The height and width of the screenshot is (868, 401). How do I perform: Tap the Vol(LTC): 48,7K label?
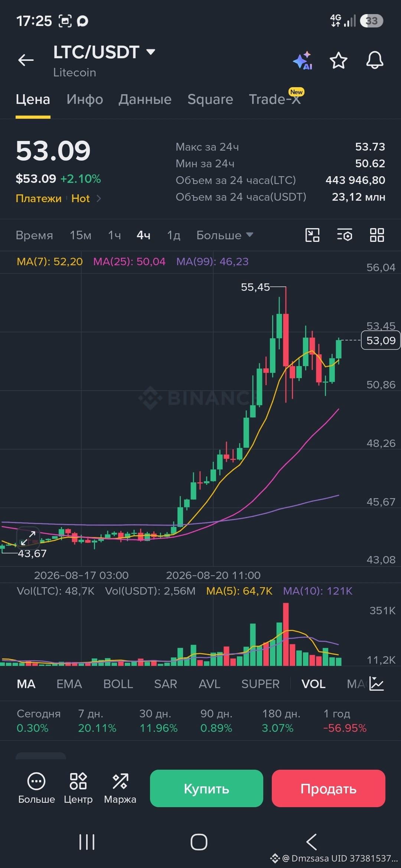tap(56, 591)
